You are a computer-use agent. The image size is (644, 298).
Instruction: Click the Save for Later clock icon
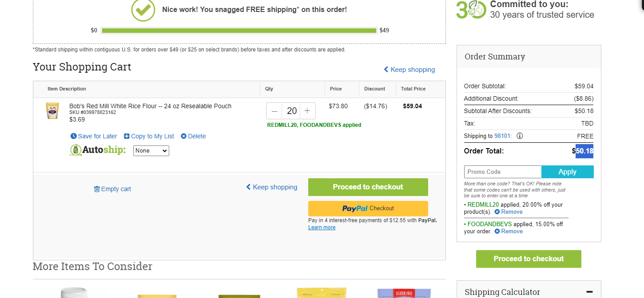[73, 136]
